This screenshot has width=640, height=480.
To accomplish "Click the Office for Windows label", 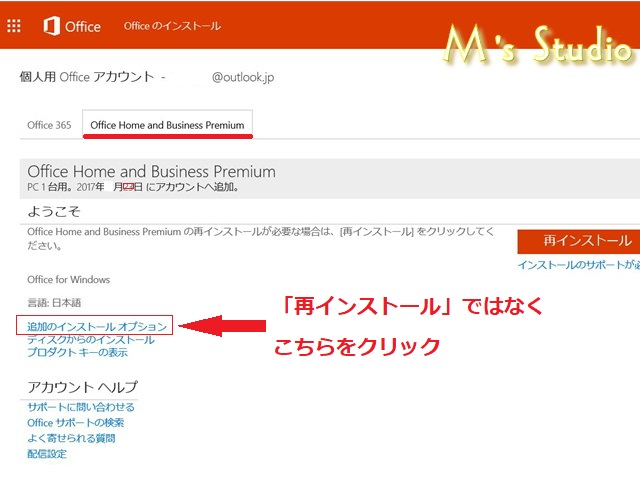I will tap(69, 280).
